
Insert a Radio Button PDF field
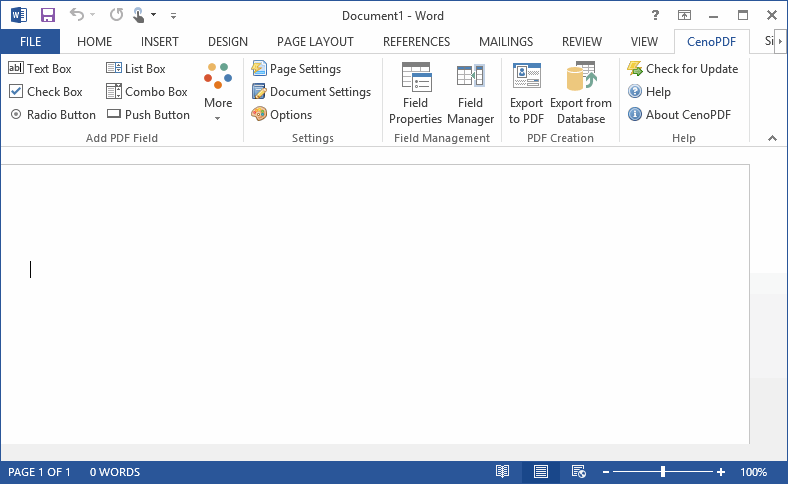53,115
